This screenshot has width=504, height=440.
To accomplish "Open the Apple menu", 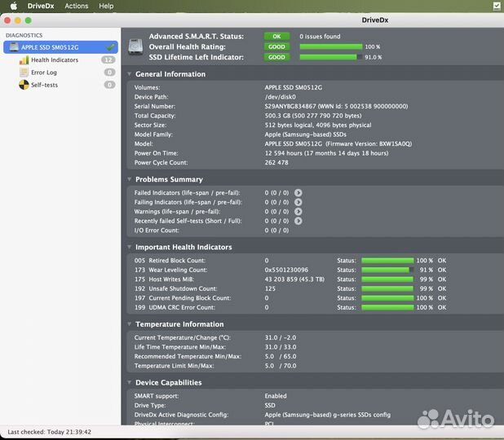I will click(x=14, y=6).
